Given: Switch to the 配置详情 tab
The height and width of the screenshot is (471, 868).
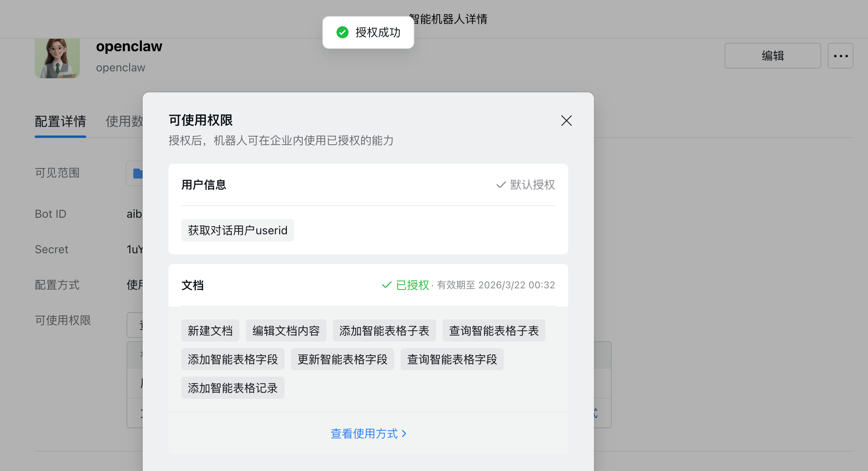Looking at the screenshot, I should [x=60, y=121].
